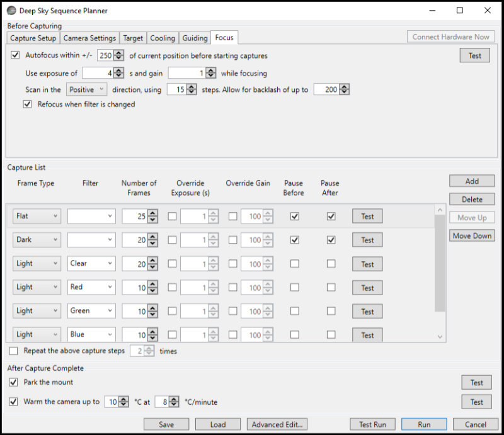
Task: Switch to the Camera Settings tab
Action: (89, 38)
